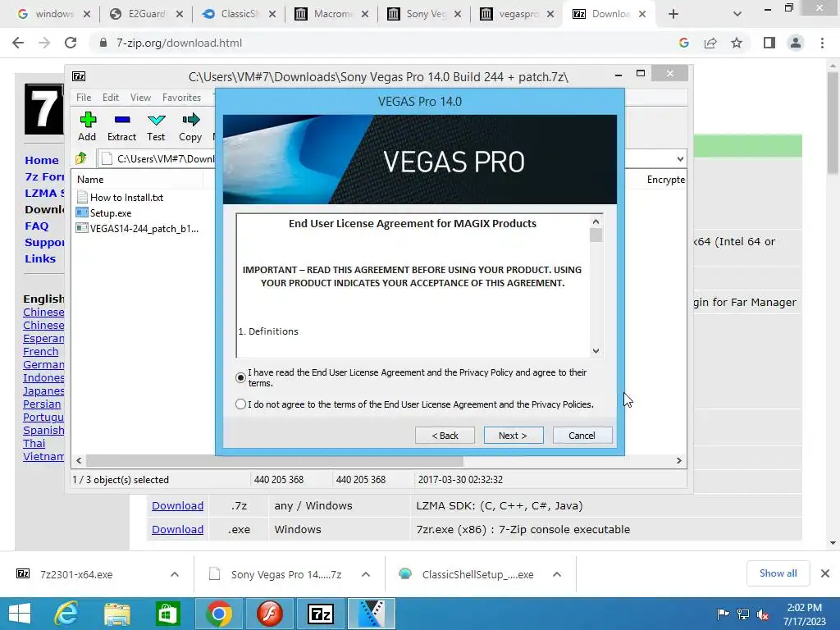
Task: Go back in Chrome history
Action: point(18,43)
